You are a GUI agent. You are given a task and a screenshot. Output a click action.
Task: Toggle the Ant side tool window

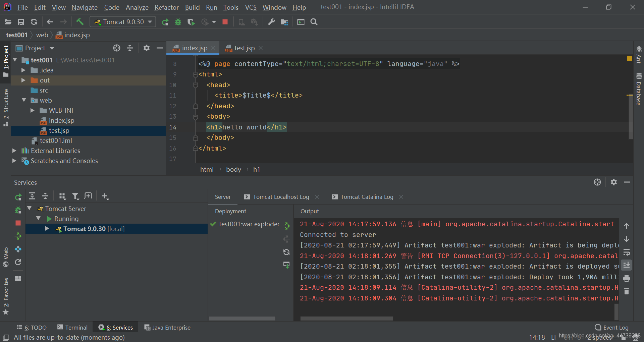click(x=639, y=54)
